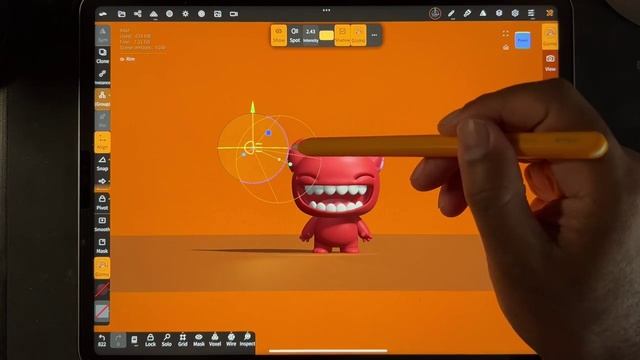Open the Tools menu in top-right corner

click(x=550, y=13)
